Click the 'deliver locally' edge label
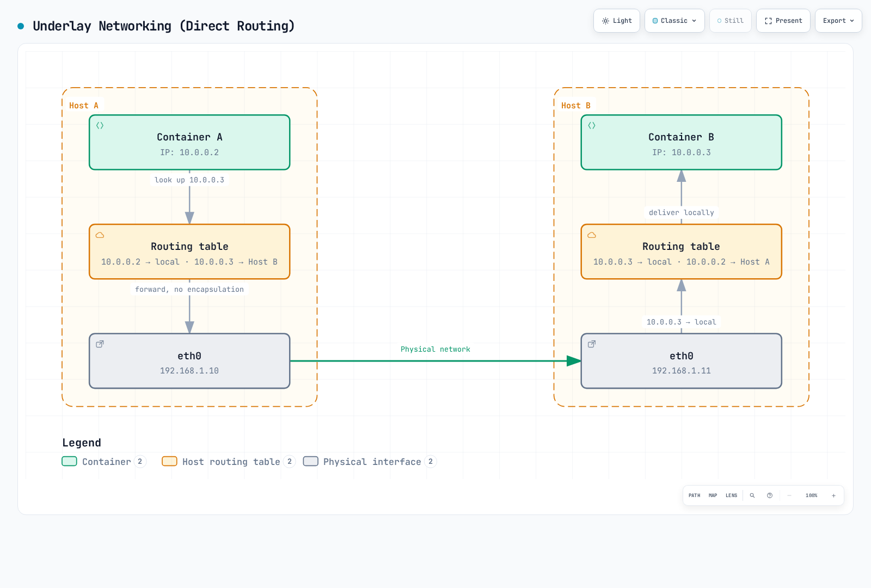 click(x=682, y=213)
